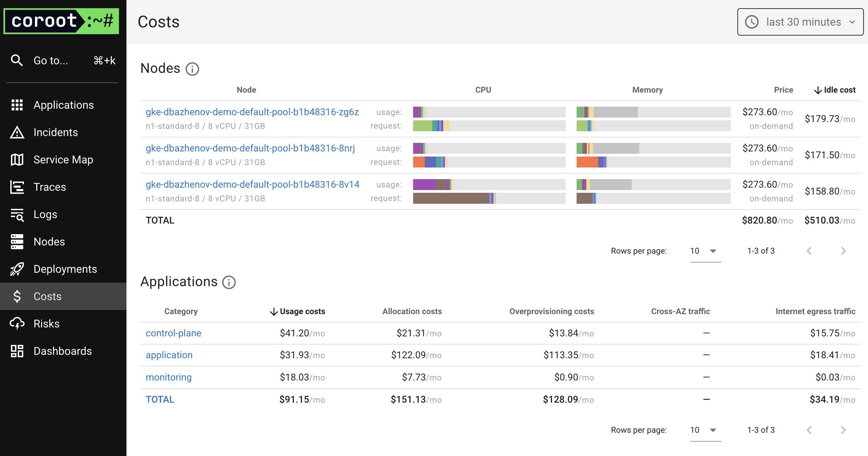Screen dimensions: 868x456
Task: Click the $128.09/mo total overprovisioning cost
Action: tap(568, 400)
